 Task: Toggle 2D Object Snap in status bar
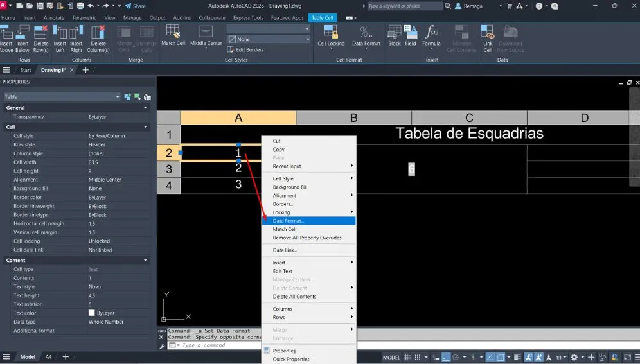[x=501, y=357]
